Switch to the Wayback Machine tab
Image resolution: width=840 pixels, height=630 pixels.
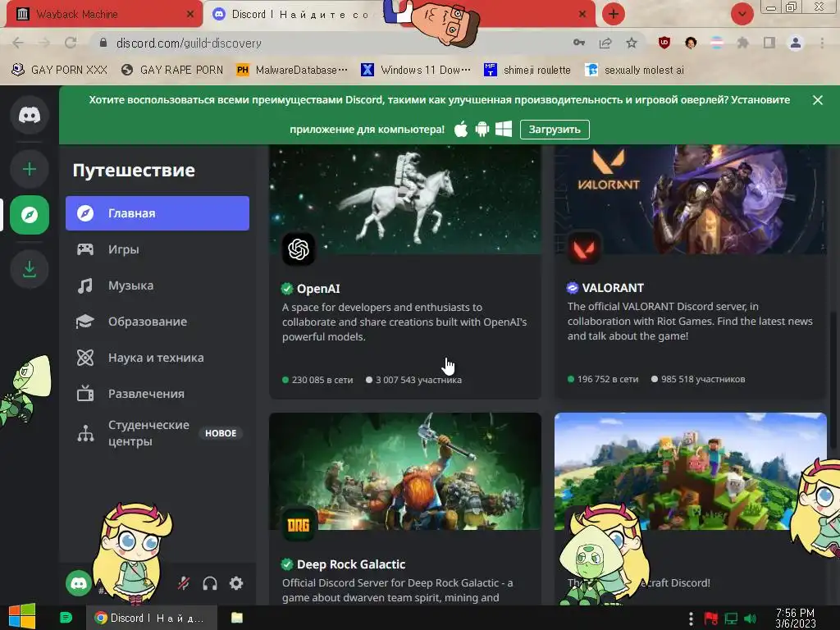[x=103, y=15]
